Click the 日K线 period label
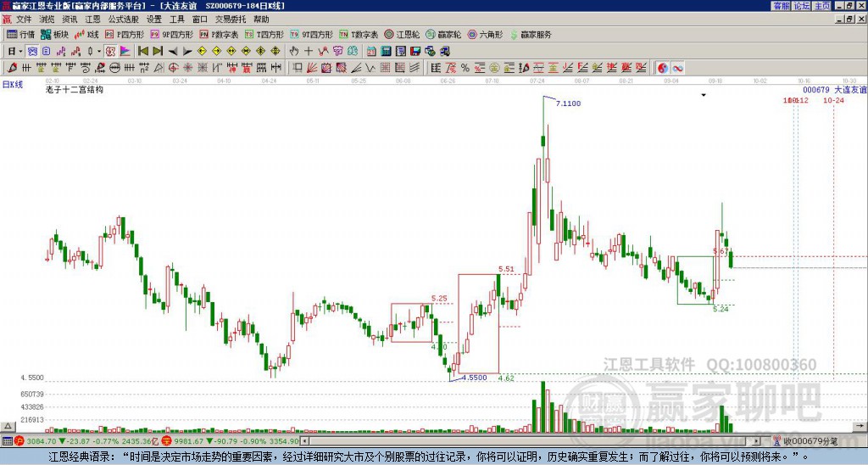This screenshot has width=868, height=465. (x=13, y=84)
